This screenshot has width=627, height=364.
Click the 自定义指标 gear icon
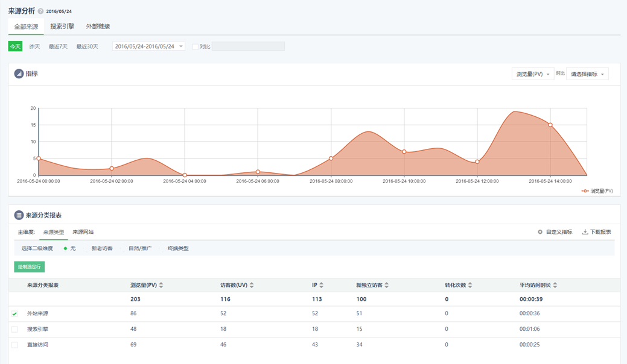[540, 232]
